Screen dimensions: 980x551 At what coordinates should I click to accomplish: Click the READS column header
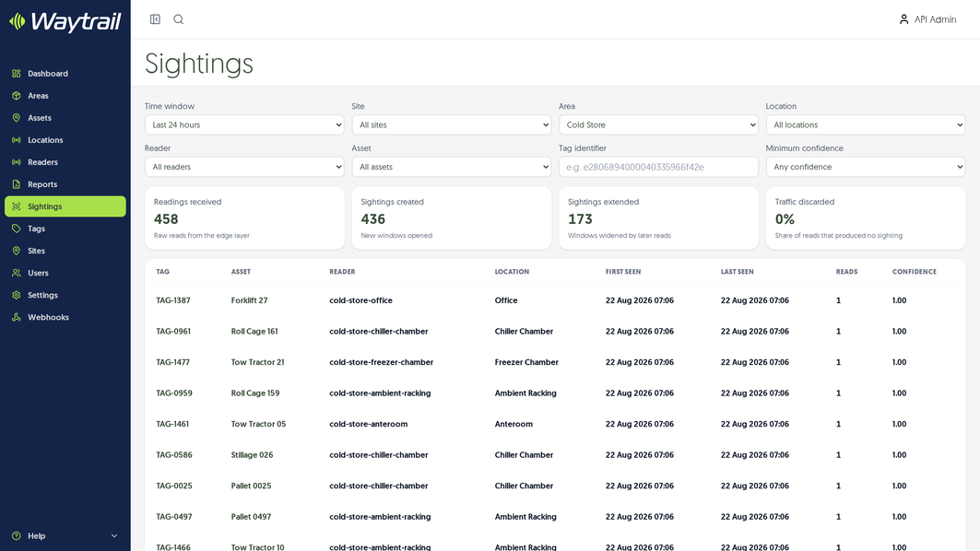(x=846, y=272)
